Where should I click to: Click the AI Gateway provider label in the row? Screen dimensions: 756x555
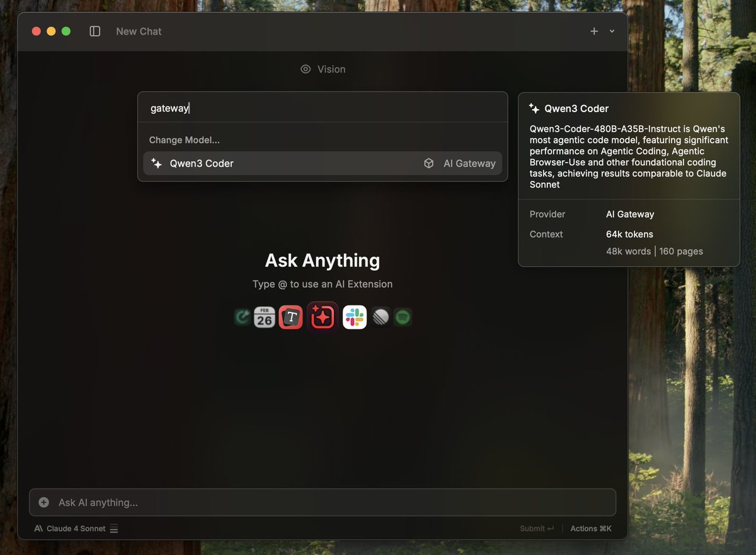pyautogui.click(x=469, y=163)
